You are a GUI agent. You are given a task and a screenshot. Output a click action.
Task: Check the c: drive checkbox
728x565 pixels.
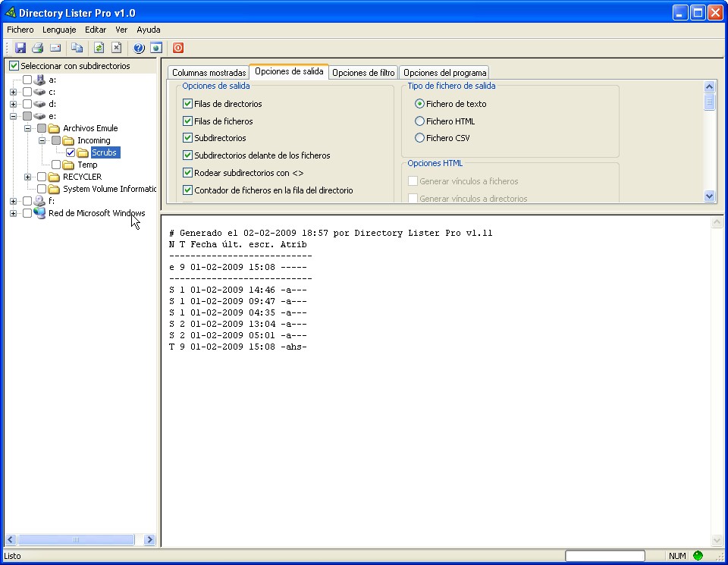point(27,92)
